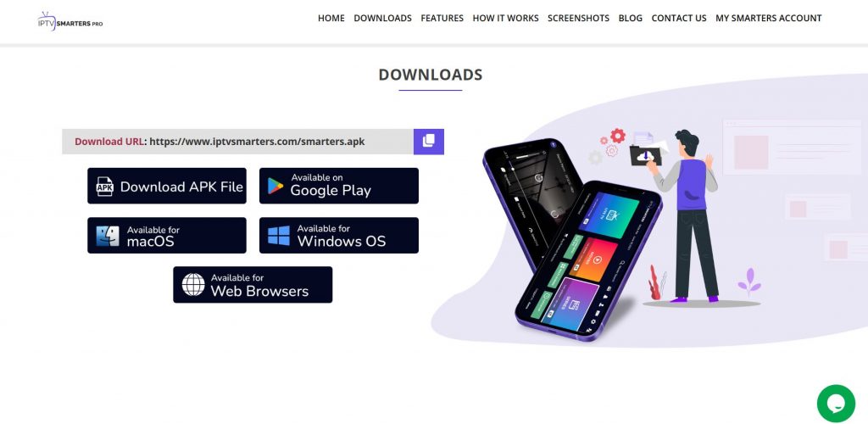Open the HOME menu item
Screen dimensions: 868x424
(331, 19)
